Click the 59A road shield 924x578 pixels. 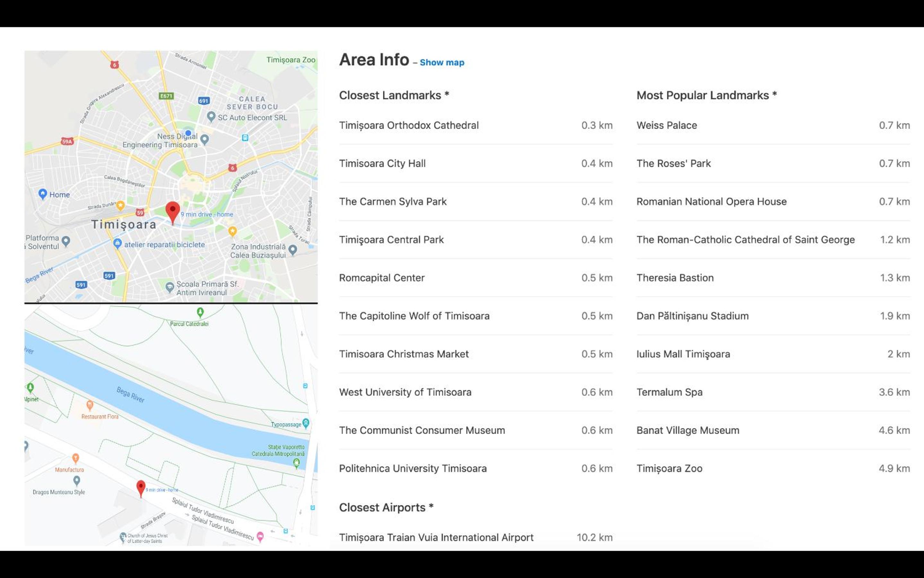click(x=67, y=141)
